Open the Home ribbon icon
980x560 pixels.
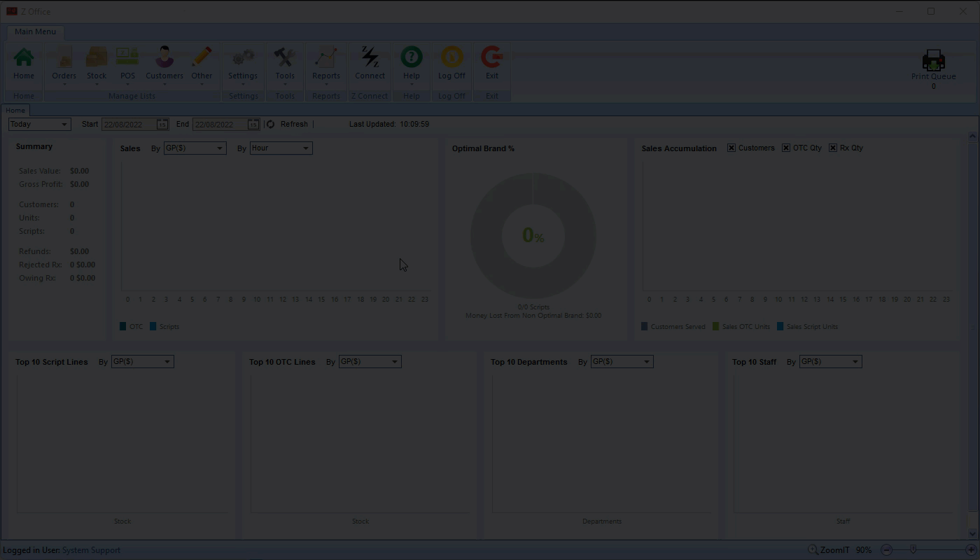pyautogui.click(x=24, y=57)
